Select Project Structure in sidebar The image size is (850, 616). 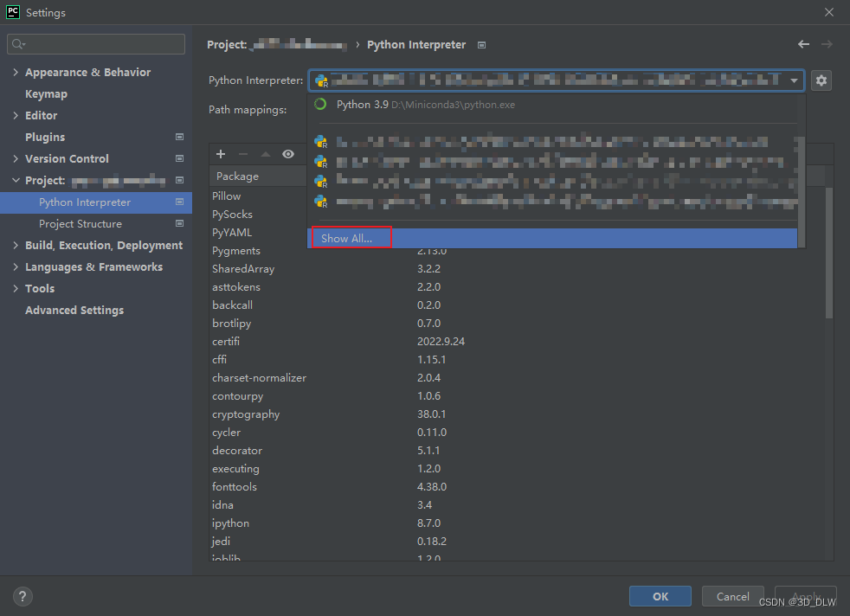pyautogui.click(x=96, y=224)
